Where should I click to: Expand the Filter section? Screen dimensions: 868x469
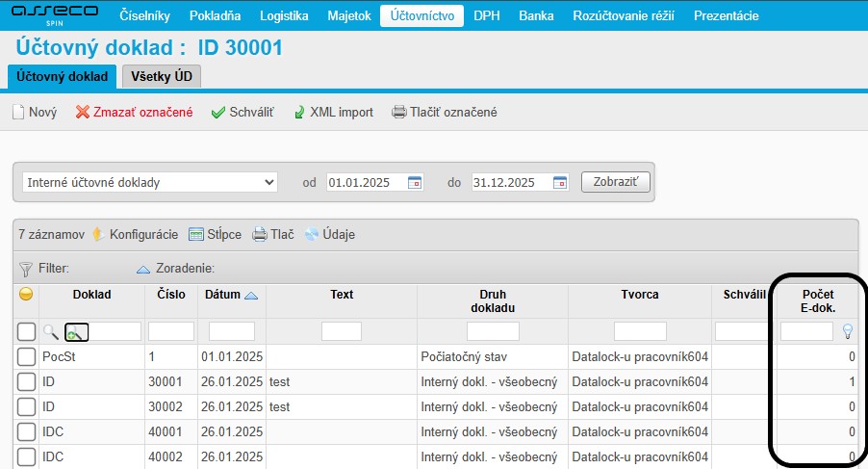26,269
